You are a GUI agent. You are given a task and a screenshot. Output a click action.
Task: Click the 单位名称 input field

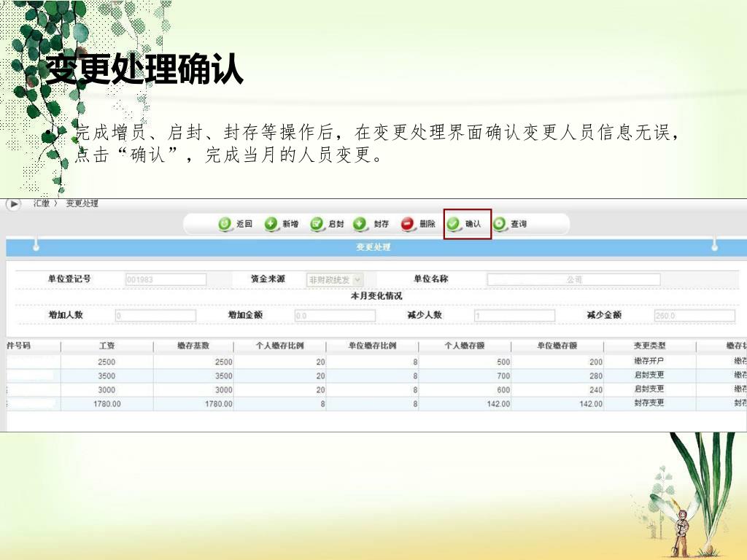(573, 279)
